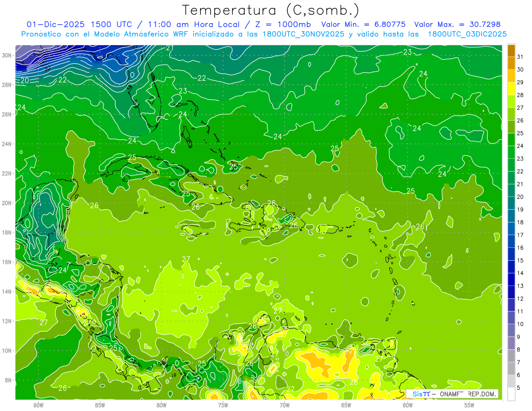Click the "26N" latitude axis label
Viewport: 532px width, 411px height.
pyautogui.click(x=7, y=114)
